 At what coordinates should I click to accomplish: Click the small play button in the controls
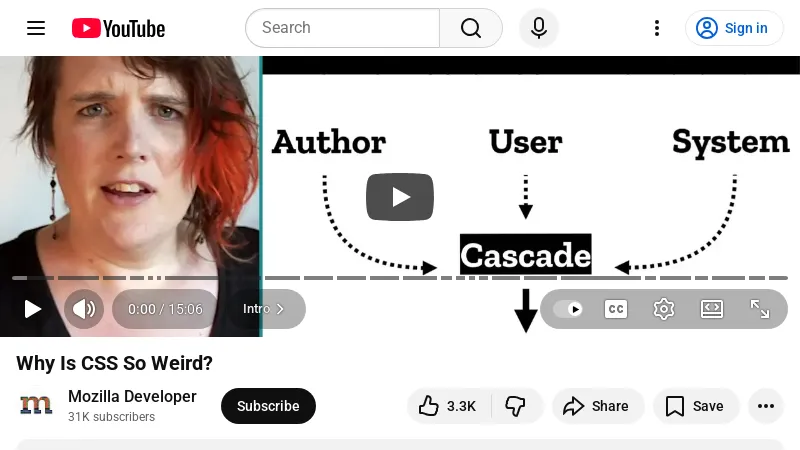(x=33, y=309)
